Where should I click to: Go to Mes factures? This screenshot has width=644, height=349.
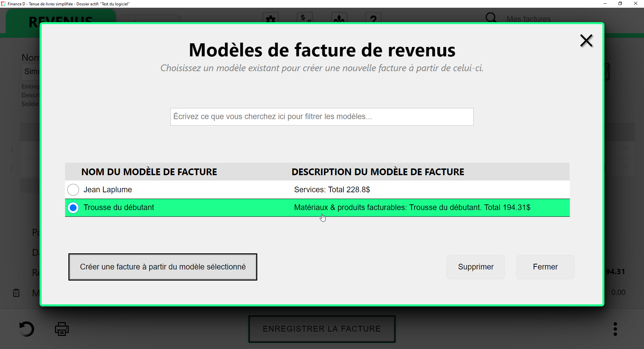(529, 19)
